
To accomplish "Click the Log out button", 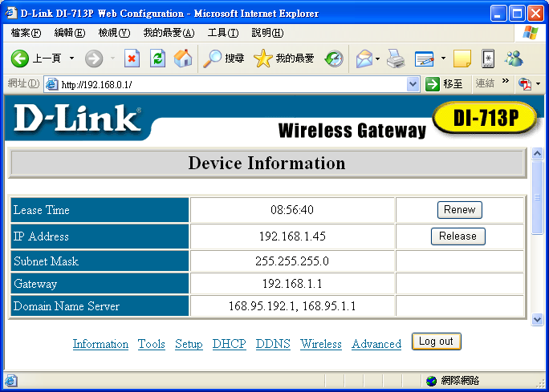I will click(437, 341).
